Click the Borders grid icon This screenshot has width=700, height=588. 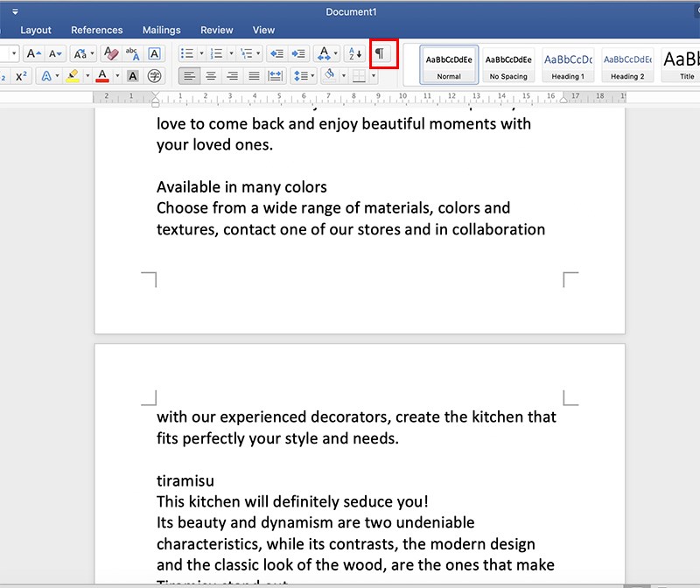[x=359, y=76]
